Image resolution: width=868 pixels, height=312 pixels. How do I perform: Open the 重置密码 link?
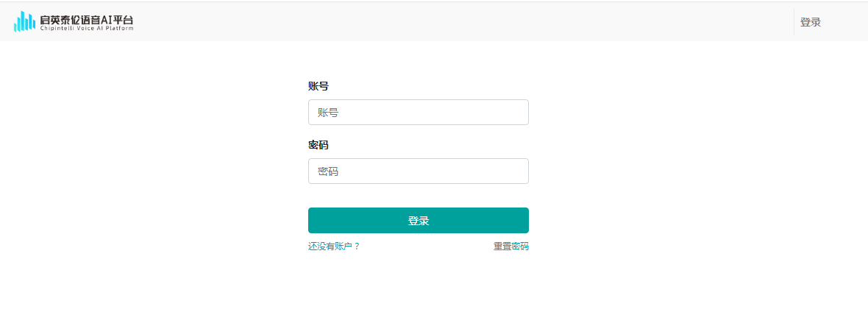(x=511, y=247)
